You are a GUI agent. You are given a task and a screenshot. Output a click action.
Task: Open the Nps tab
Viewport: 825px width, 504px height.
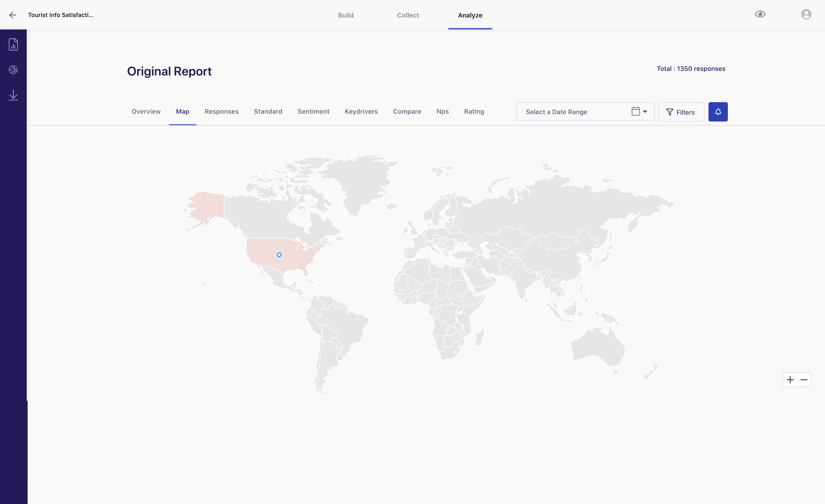tap(442, 111)
